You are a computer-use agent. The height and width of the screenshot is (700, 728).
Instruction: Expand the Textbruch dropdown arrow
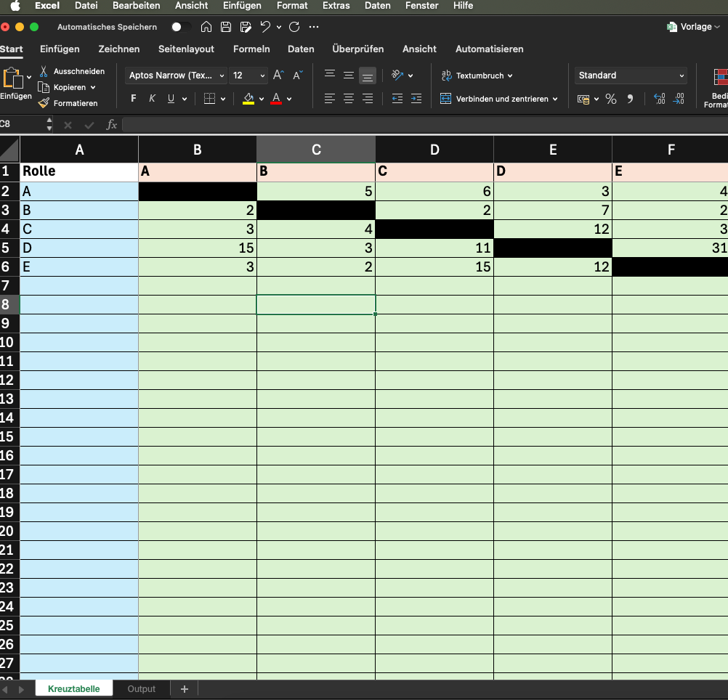(510, 76)
